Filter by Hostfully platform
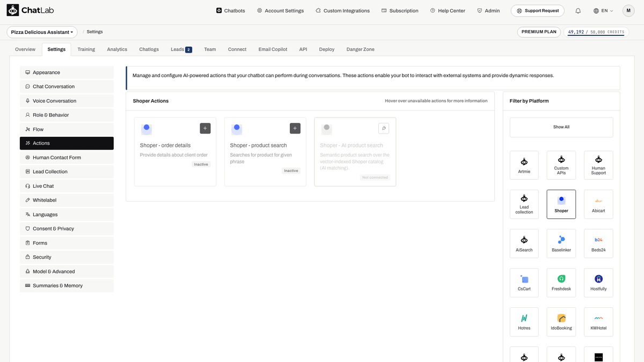 (598, 283)
